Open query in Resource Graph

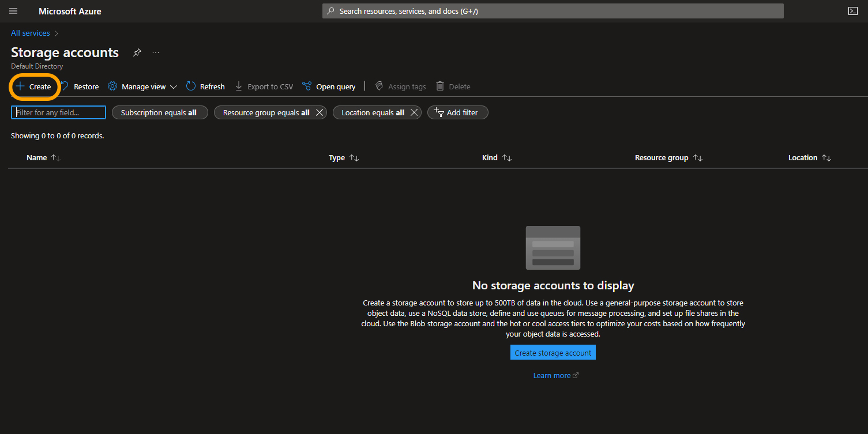click(329, 86)
